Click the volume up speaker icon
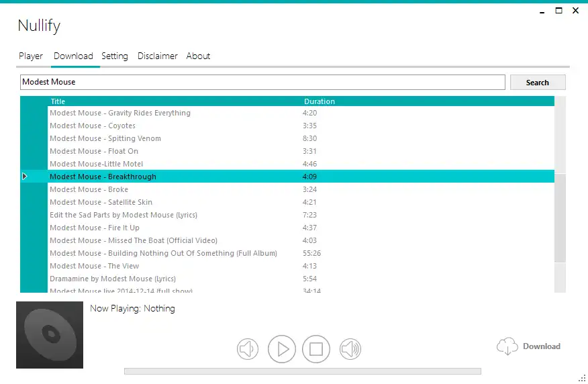The height and width of the screenshot is (384, 588). [350, 349]
